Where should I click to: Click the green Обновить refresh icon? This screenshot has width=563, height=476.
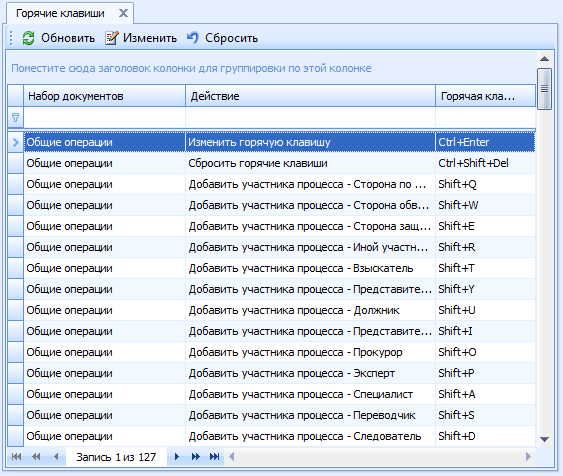pyautogui.click(x=28, y=38)
